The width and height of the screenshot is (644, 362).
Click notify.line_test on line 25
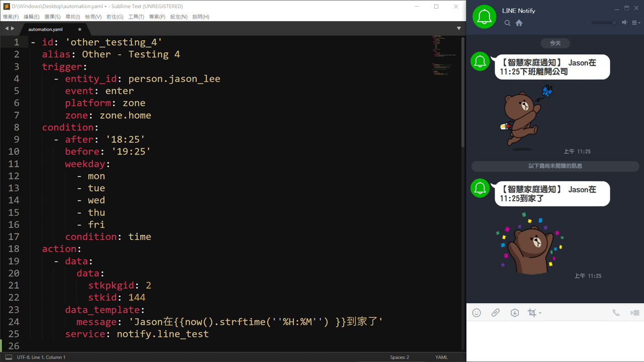pyautogui.click(x=163, y=334)
